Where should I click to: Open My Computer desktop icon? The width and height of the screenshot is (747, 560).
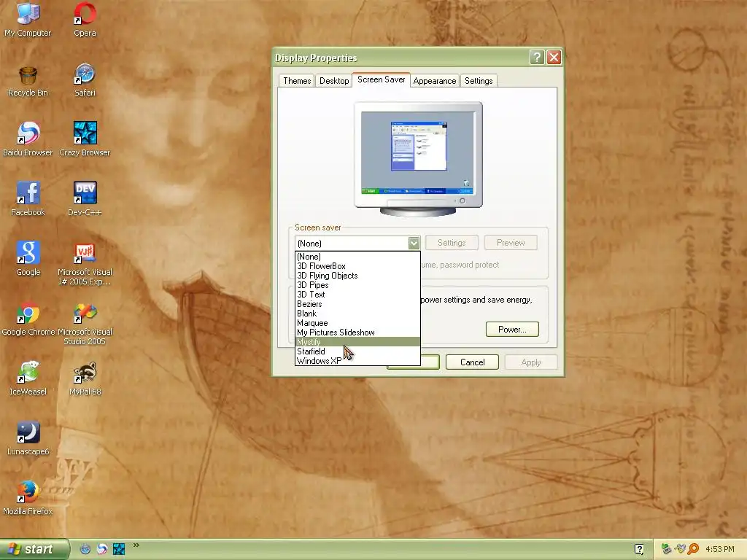(28, 19)
